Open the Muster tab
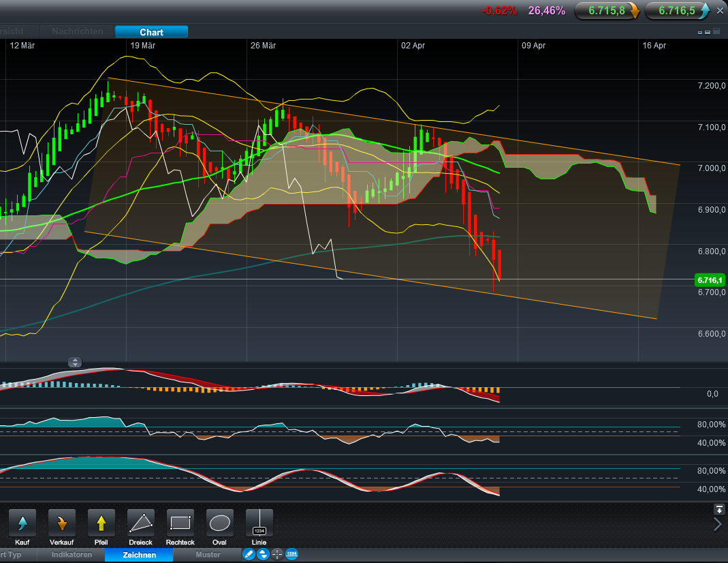 tap(208, 555)
